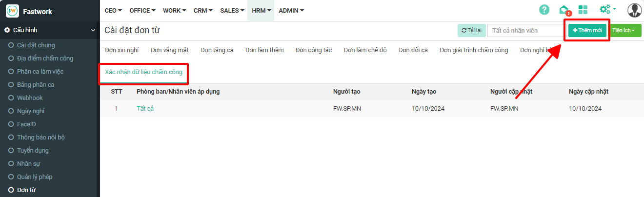Open the notifications inbox icon
The width and height of the screenshot is (644, 197).
pos(564,10)
